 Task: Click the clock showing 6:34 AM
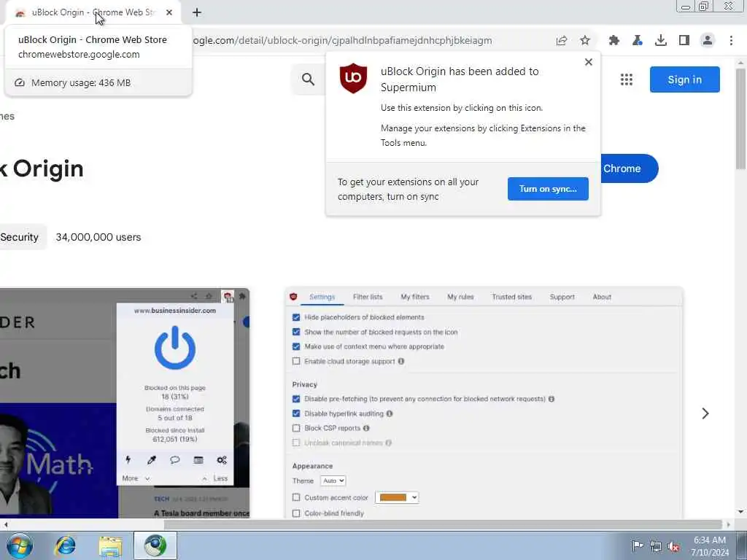point(709,540)
